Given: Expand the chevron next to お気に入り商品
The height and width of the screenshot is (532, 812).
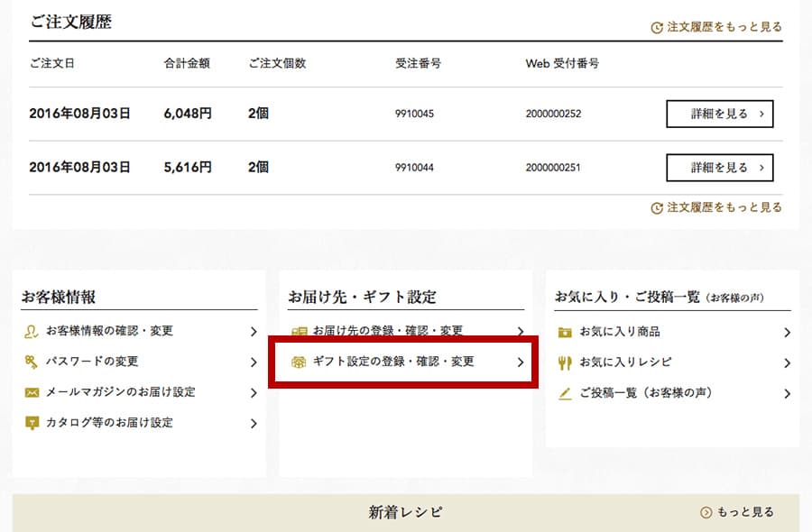Looking at the screenshot, I should 787,333.
